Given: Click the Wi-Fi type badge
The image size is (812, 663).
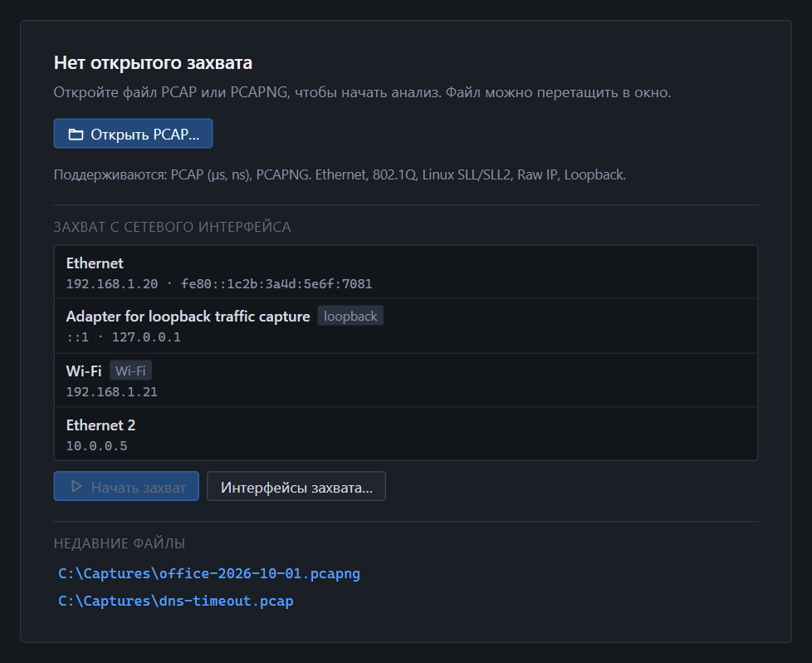Looking at the screenshot, I should [130, 371].
